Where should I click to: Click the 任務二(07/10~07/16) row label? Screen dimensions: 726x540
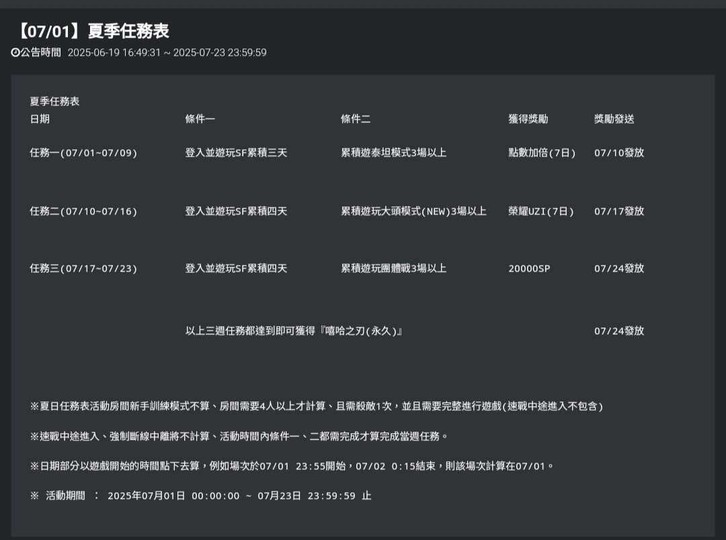coord(83,211)
